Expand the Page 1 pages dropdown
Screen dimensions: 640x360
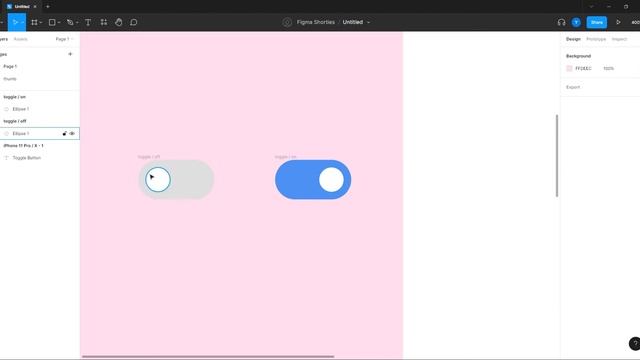point(64,39)
